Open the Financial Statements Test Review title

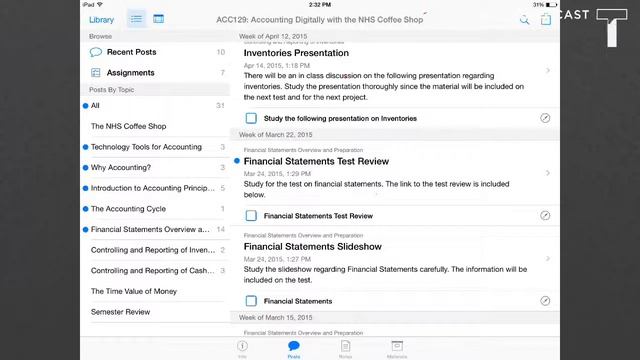[316, 161]
